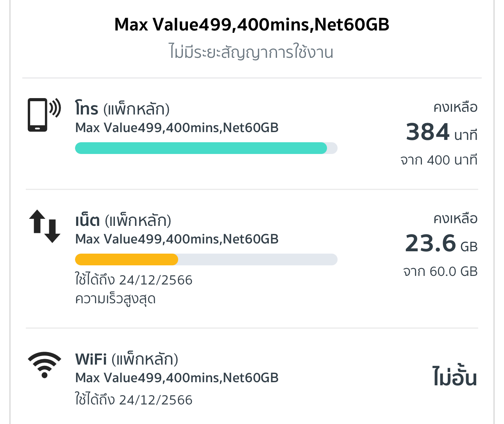Open the เน็ต (แพ็กหลัก) heading

(x=123, y=220)
